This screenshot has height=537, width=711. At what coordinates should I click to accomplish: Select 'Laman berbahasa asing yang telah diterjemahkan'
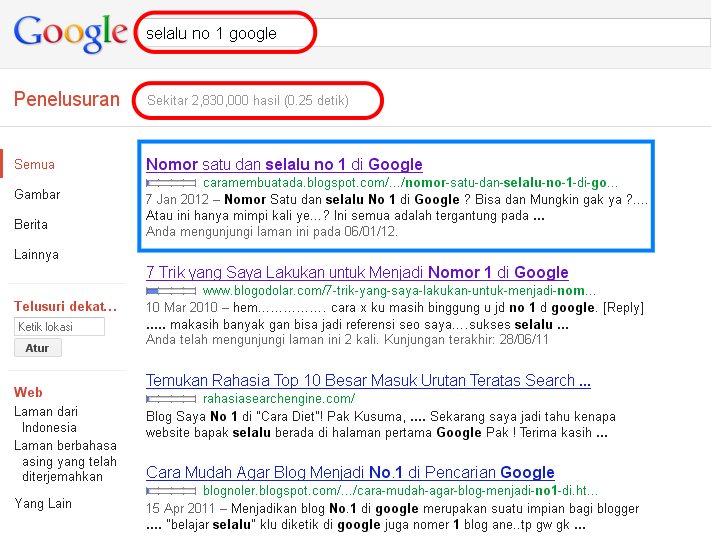(x=65, y=461)
